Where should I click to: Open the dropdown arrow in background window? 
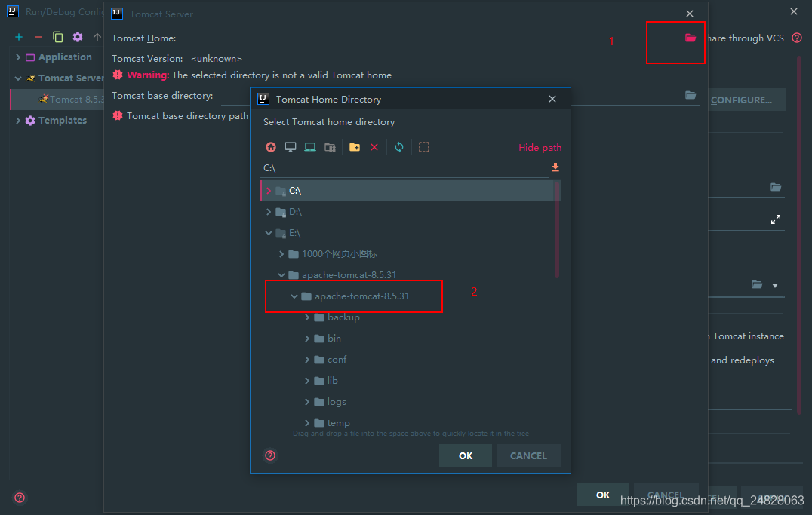pos(775,285)
